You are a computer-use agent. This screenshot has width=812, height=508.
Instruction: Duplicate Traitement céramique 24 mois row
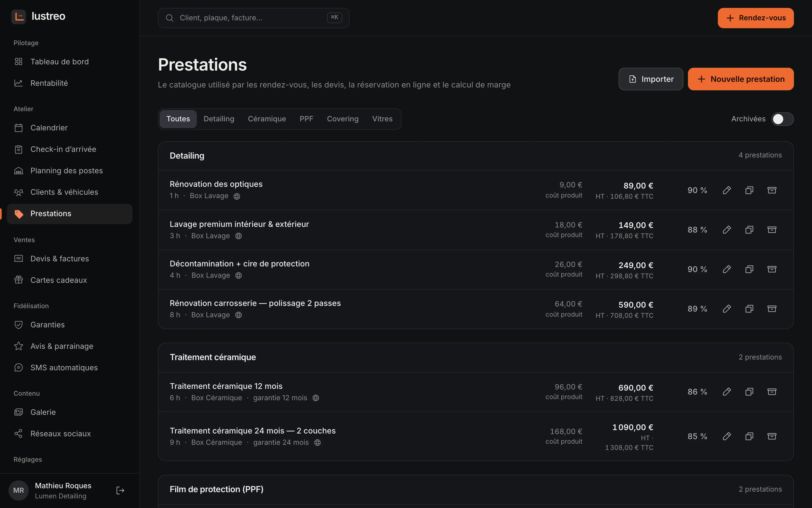749,436
